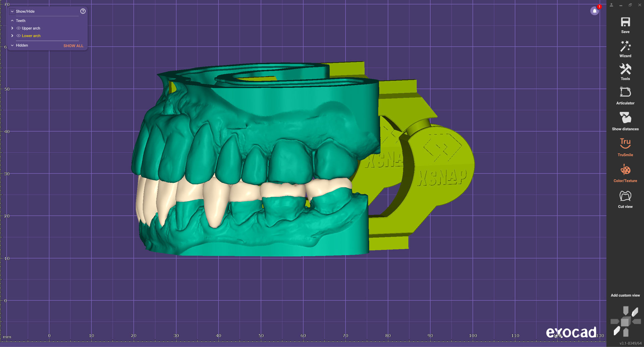Toggle visibility of the Upper arch

[x=18, y=28]
